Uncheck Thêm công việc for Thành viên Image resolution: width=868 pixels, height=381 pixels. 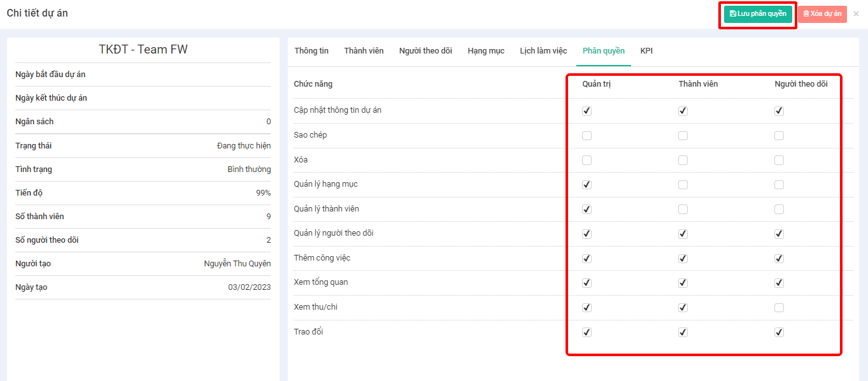pyautogui.click(x=683, y=259)
